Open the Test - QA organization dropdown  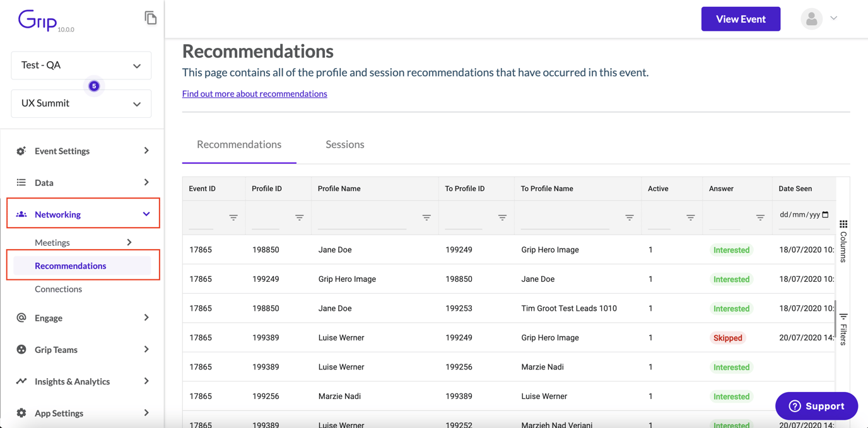(x=81, y=65)
